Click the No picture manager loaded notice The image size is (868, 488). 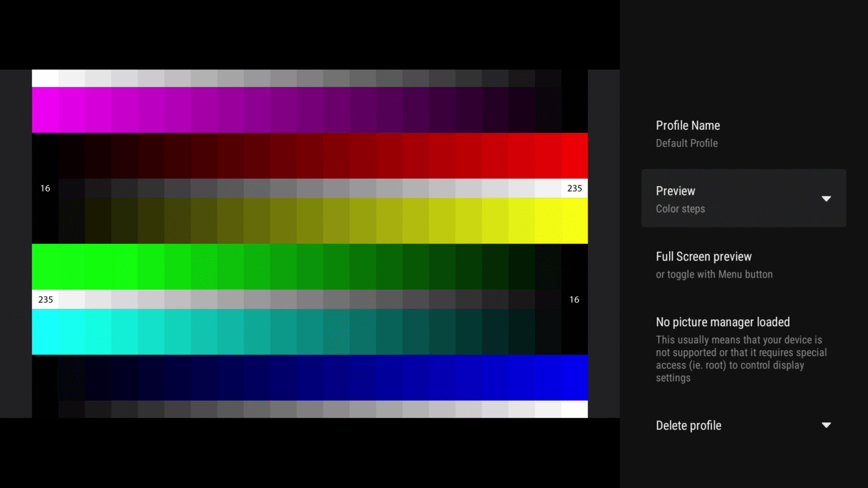click(x=723, y=322)
